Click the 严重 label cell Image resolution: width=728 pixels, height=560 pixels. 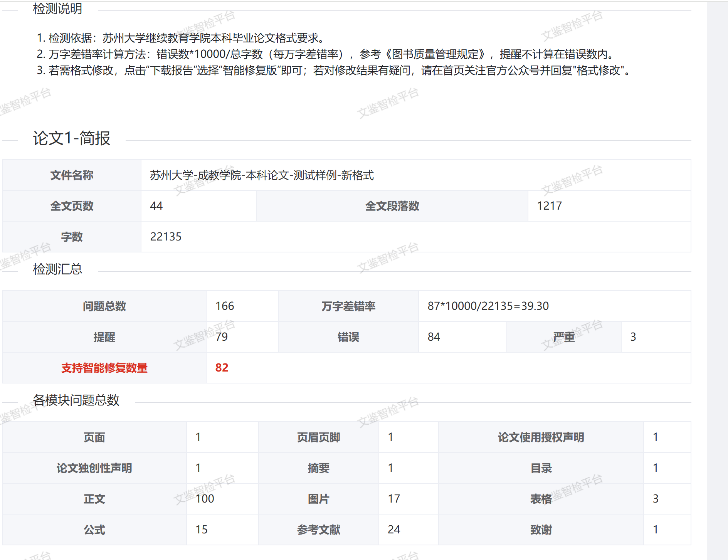click(x=563, y=337)
